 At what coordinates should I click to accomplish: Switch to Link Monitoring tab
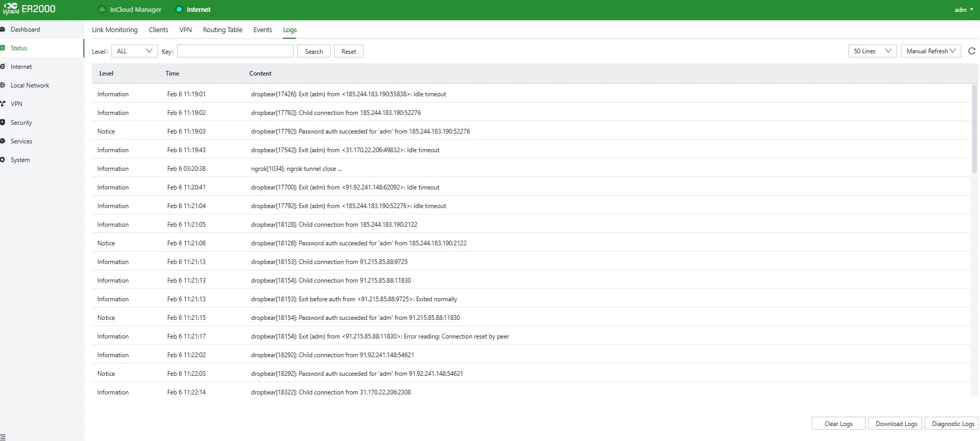[x=115, y=30]
